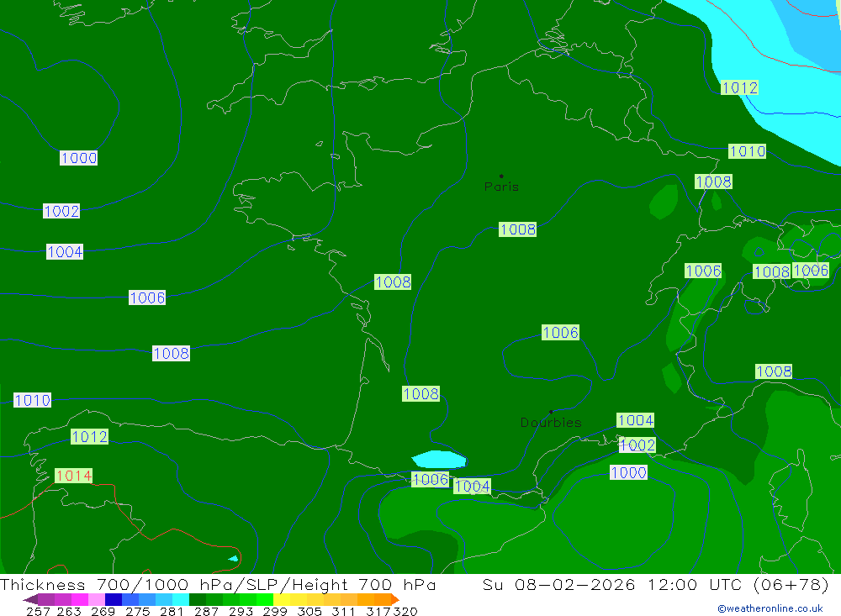Pick the dark navy blue legend swatch
Viewport: 841px width, 616px height.
coord(114,599)
